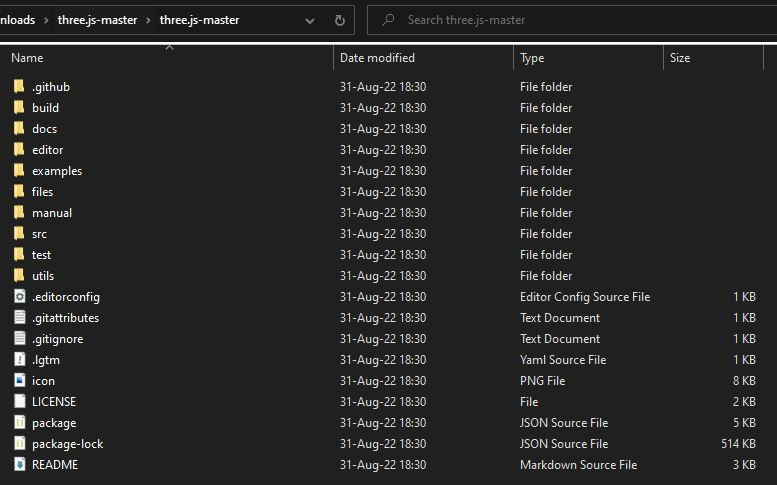777x485 pixels.
Task: Sort by the Name column header
Action: (27, 58)
